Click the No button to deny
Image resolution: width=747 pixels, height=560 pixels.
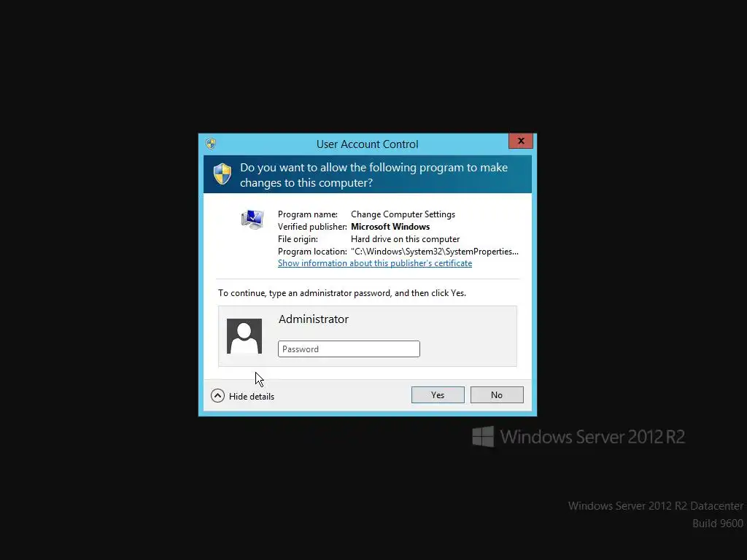pyautogui.click(x=496, y=394)
